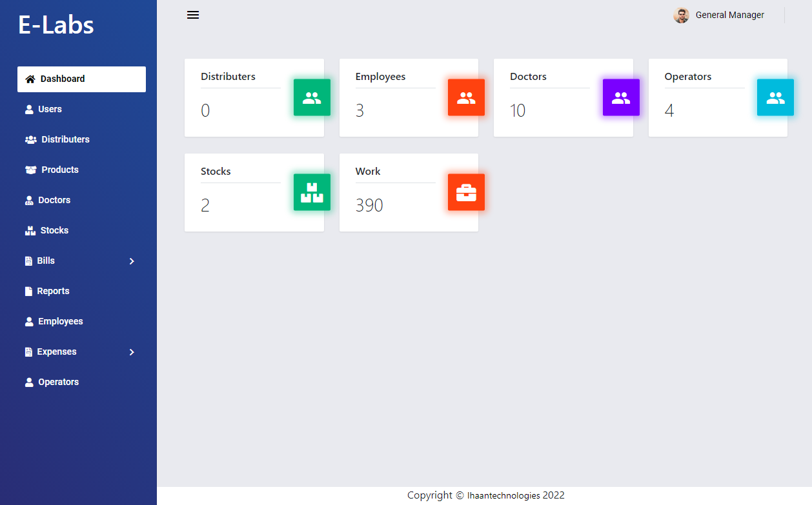Click the Employees count value 3
The width and height of the screenshot is (812, 505).
click(x=360, y=110)
